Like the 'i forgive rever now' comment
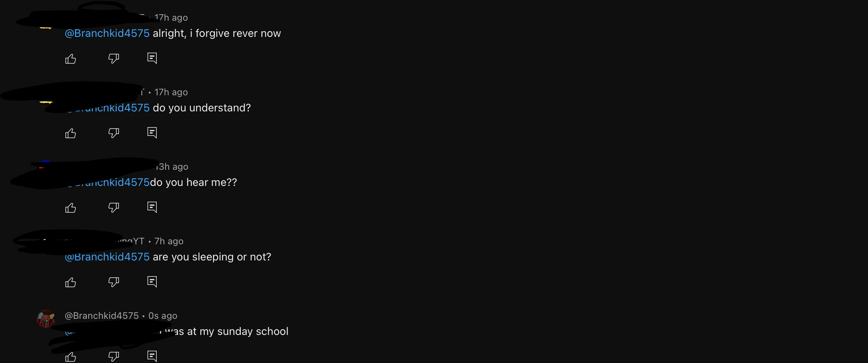Screen dimensions: 868x363 (71, 58)
